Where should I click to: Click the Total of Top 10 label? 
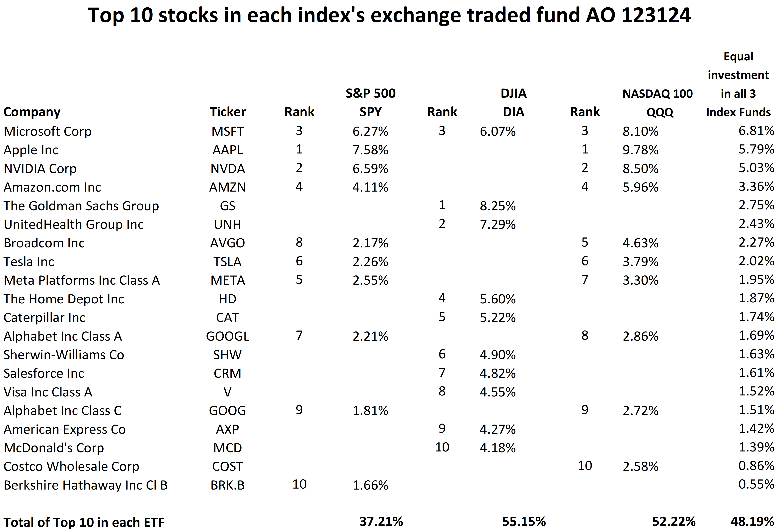(84, 522)
